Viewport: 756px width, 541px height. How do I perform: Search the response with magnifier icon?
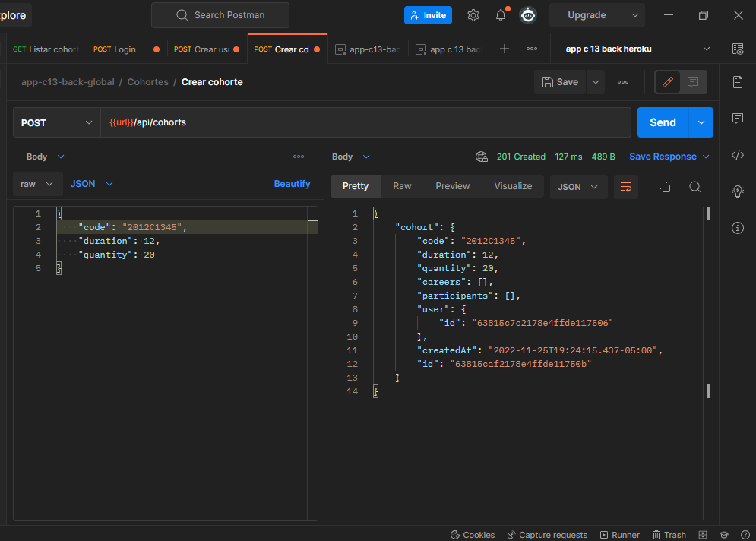[x=694, y=187]
